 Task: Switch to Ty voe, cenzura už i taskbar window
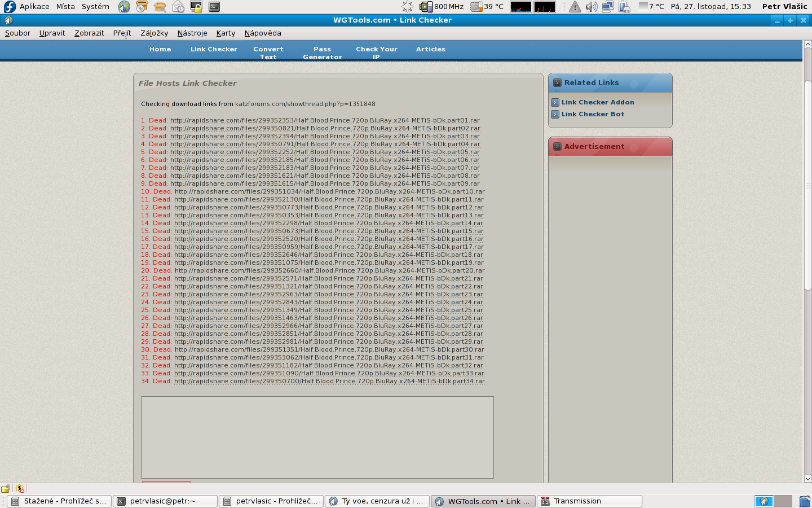[377, 501]
